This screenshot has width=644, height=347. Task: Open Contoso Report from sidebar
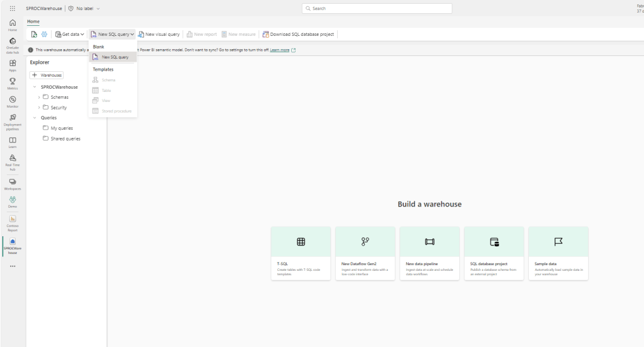tap(13, 223)
